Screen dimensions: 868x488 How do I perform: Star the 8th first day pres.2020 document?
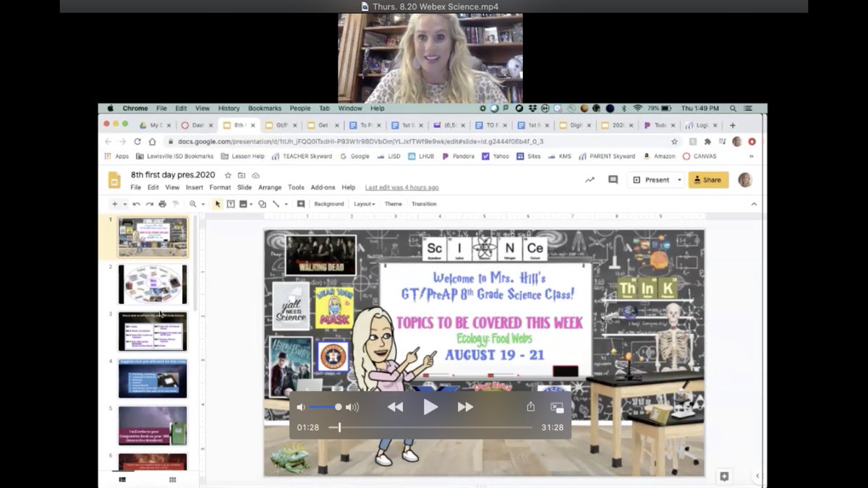[x=228, y=175]
